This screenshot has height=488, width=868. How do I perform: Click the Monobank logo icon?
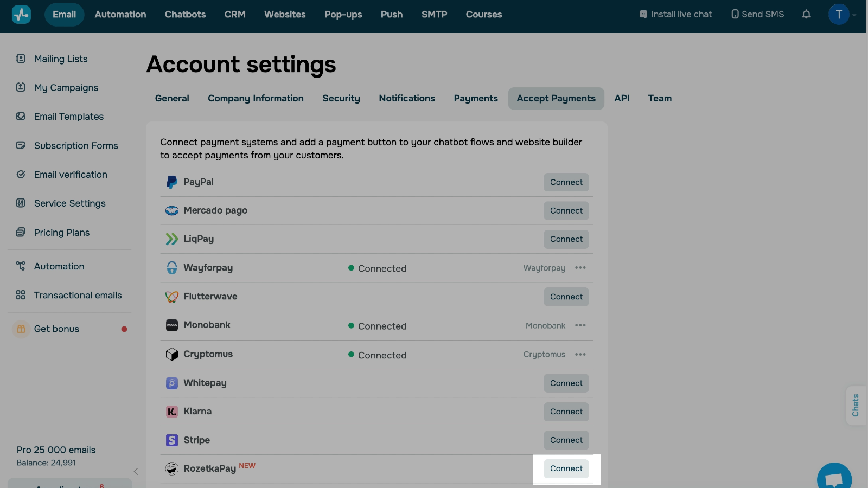point(172,325)
